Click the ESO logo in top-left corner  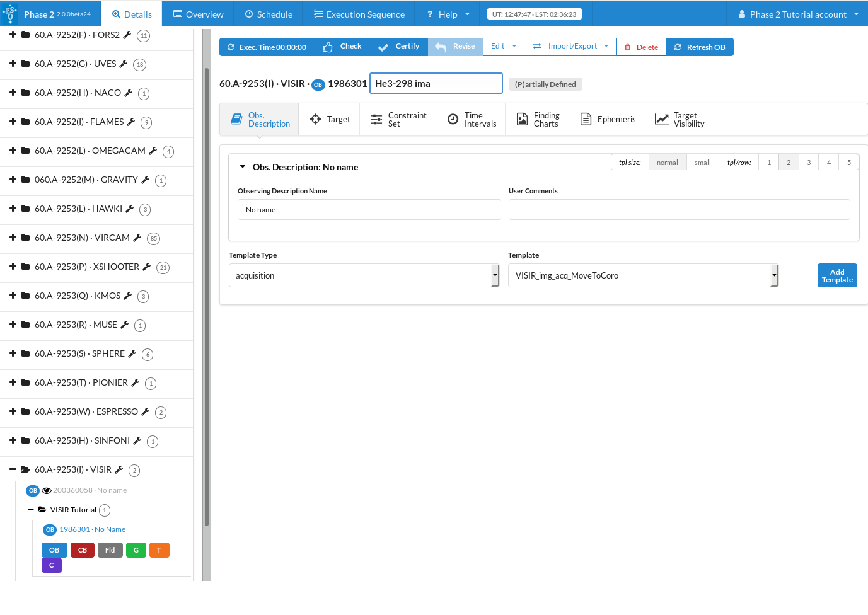pyautogui.click(x=10, y=13)
